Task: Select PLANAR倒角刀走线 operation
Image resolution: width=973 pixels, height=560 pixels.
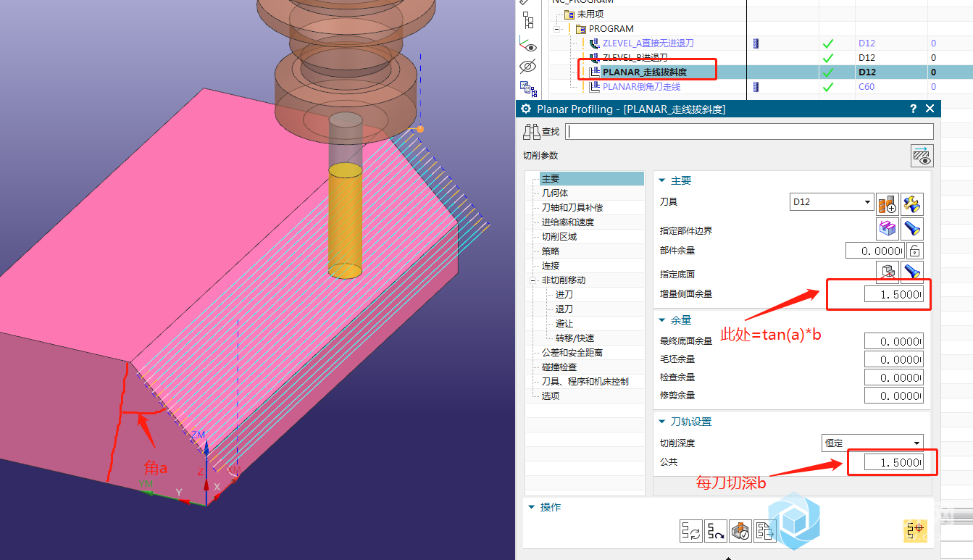Action: coord(641,87)
